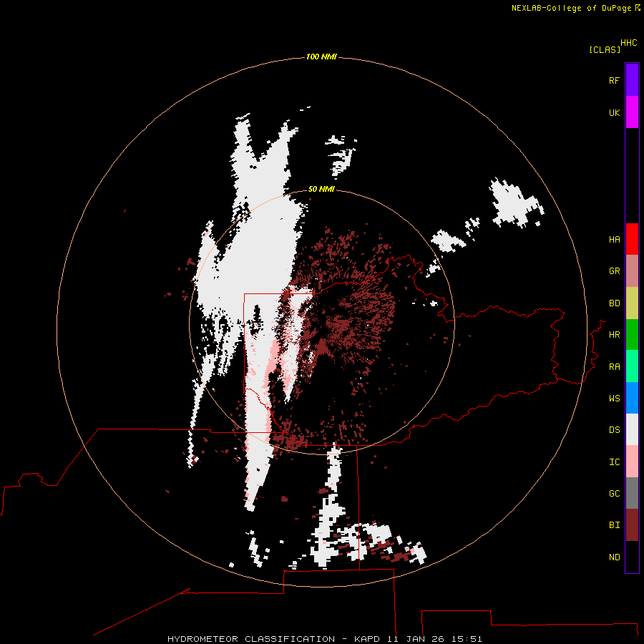Viewport: 644px width, 644px height.
Task: Click the UK legend label
Action: [x=614, y=112]
